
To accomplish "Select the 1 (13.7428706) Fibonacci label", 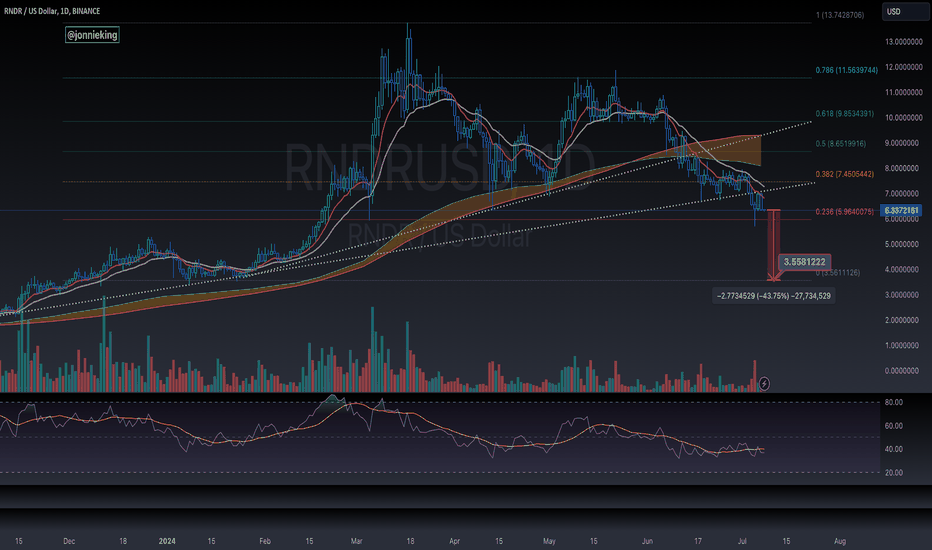I will (x=840, y=15).
